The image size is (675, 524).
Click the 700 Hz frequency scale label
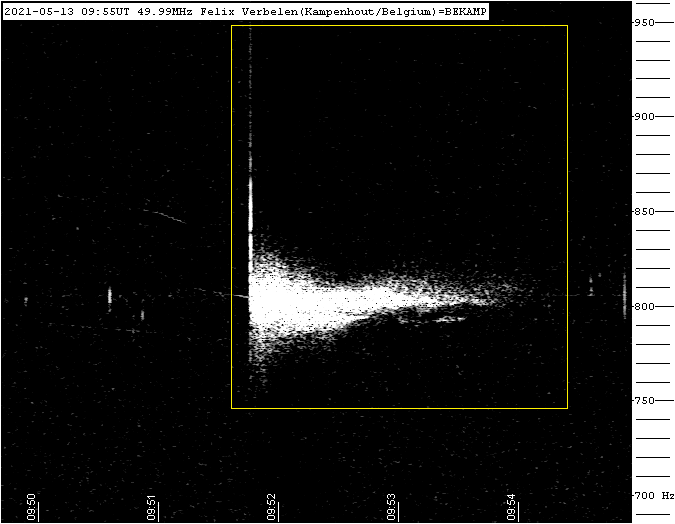pyautogui.click(x=654, y=496)
